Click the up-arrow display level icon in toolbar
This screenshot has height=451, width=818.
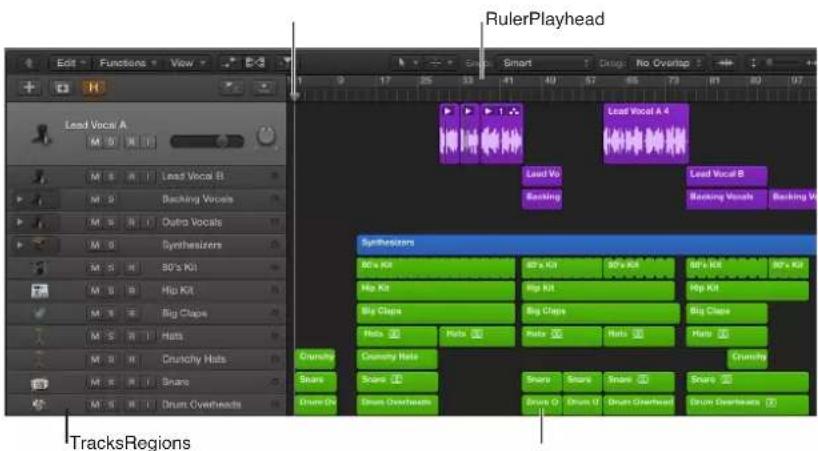click(x=29, y=63)
